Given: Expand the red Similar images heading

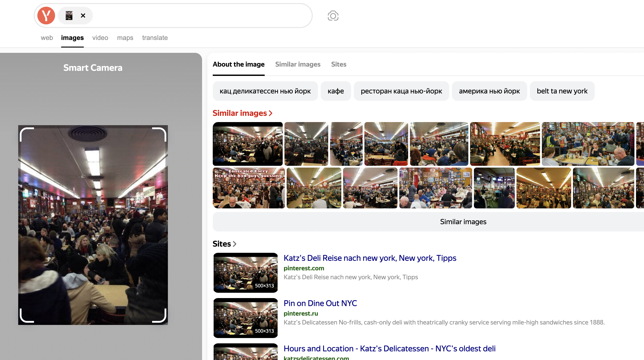Looking at the screenshot, I should coord(242,113).
